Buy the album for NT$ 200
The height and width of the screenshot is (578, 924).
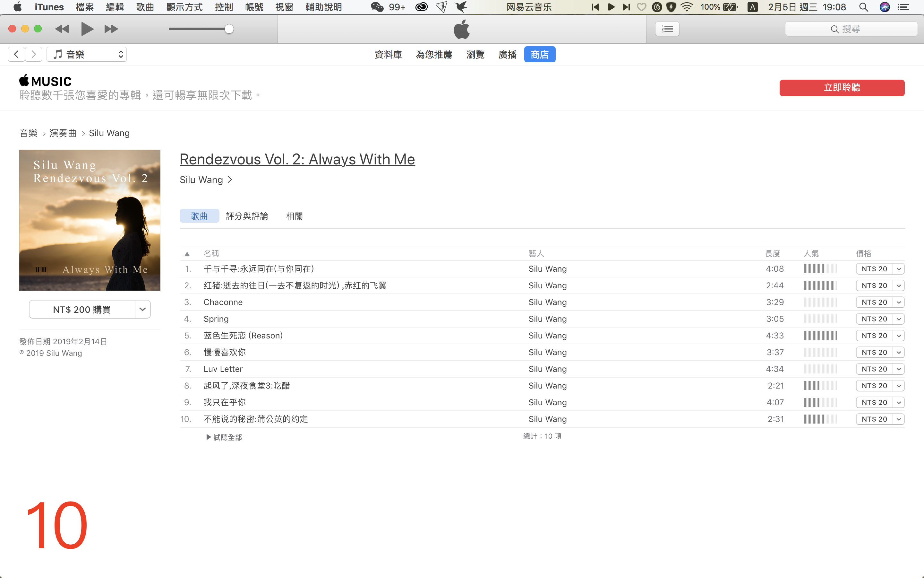click(82, 309)
